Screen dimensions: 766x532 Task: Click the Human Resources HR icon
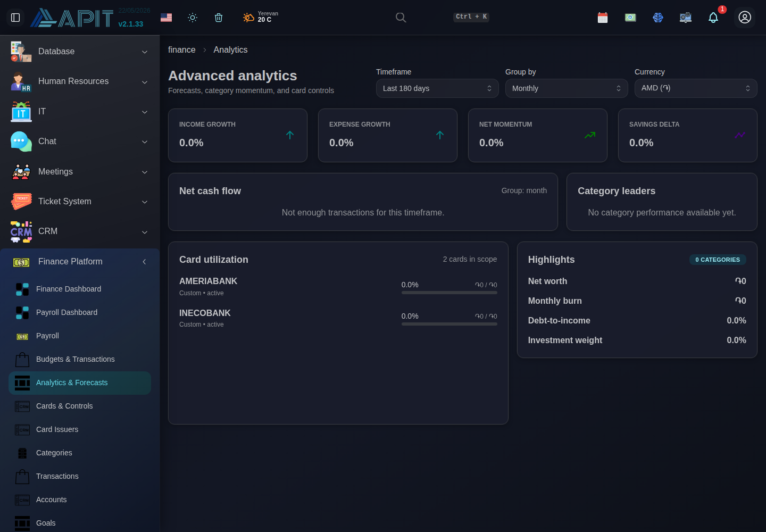pyautogui.click(x=21, y=81)
